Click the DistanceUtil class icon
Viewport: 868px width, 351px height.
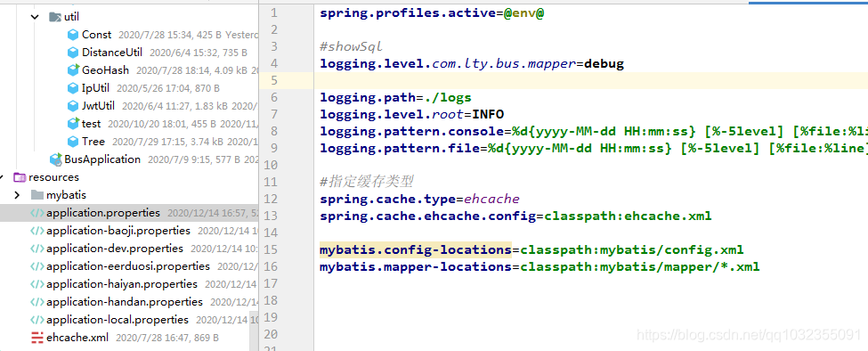[72, 53]
